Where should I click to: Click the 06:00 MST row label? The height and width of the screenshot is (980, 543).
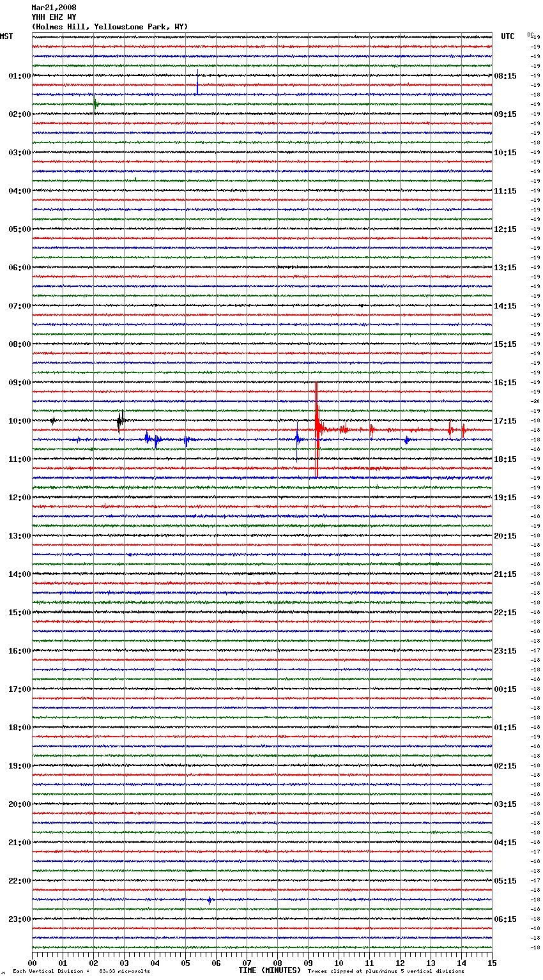coord(20,268)
